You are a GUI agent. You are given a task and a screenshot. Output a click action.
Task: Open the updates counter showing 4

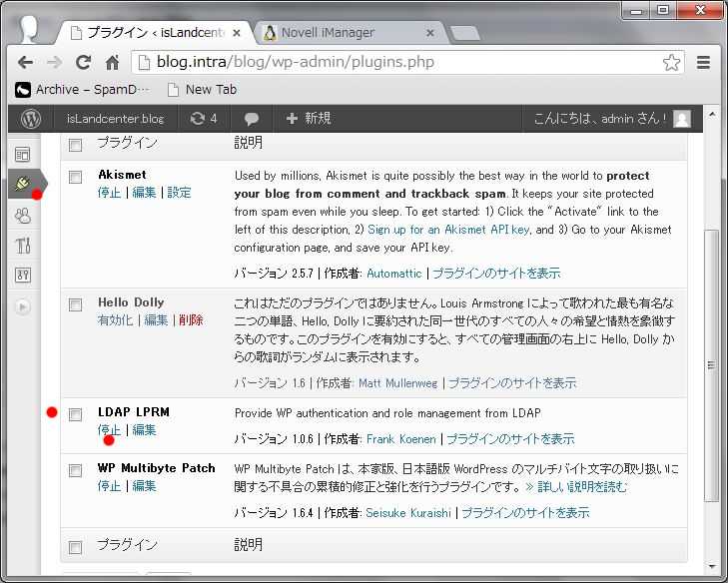[204, 119]
